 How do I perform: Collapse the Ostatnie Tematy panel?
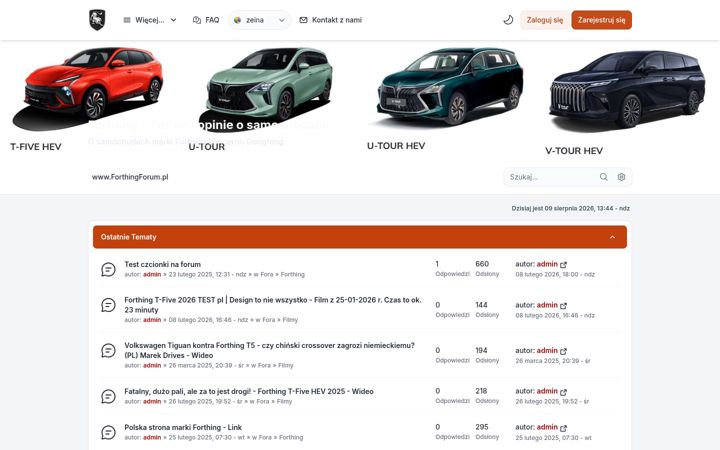pos(612,237)
